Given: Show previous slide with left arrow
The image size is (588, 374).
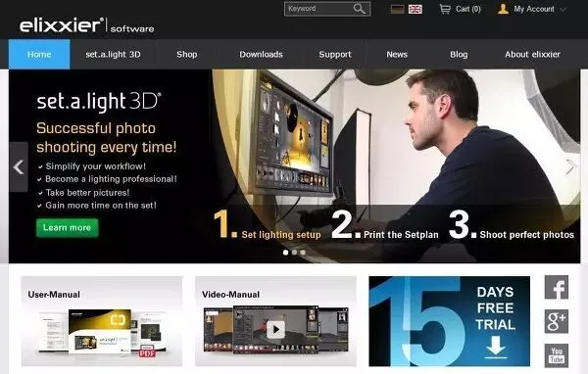Looking at the screenshot, I should (19, 167).
